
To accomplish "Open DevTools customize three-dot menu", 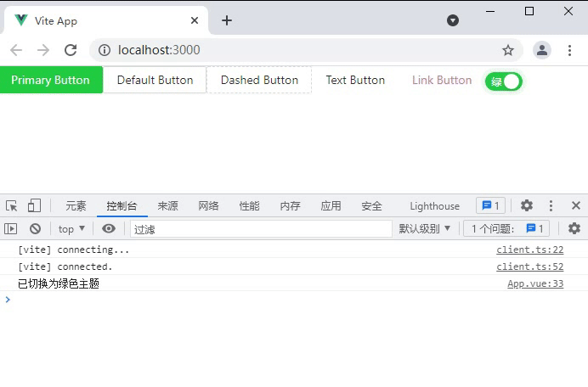I will [551, 205].
